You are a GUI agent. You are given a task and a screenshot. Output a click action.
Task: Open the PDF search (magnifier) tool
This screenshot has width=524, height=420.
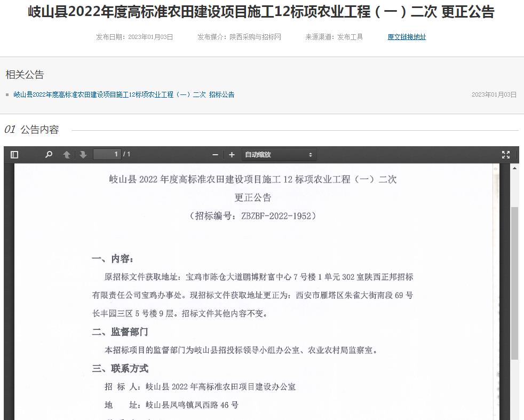[x=49, y=155]
